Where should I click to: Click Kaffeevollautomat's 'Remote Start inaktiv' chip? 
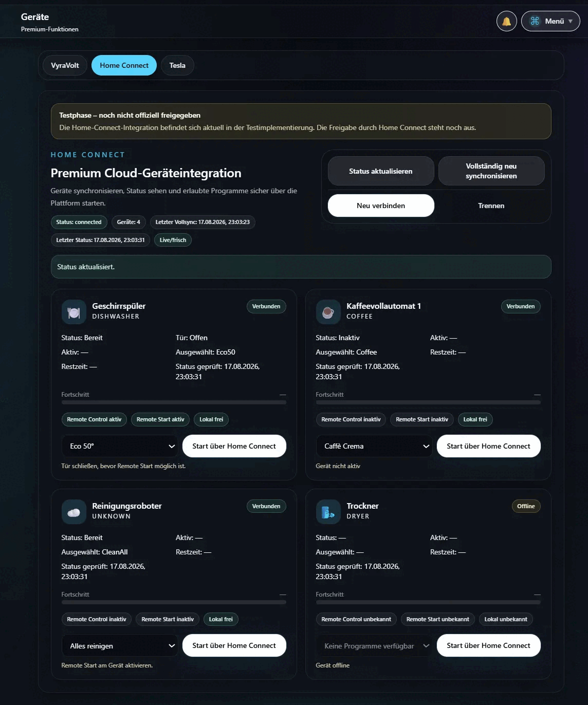422,419
